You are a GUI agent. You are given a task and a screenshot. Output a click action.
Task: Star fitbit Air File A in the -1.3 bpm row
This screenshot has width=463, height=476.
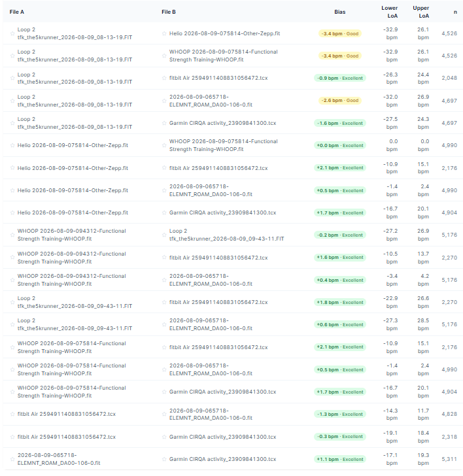pyautogui.click(x=12, y=414)
